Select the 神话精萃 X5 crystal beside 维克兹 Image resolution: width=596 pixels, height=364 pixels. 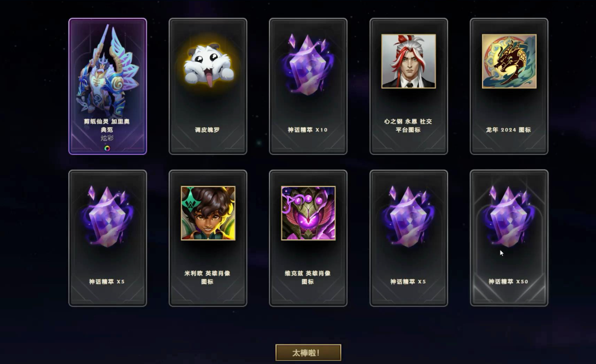408,217
